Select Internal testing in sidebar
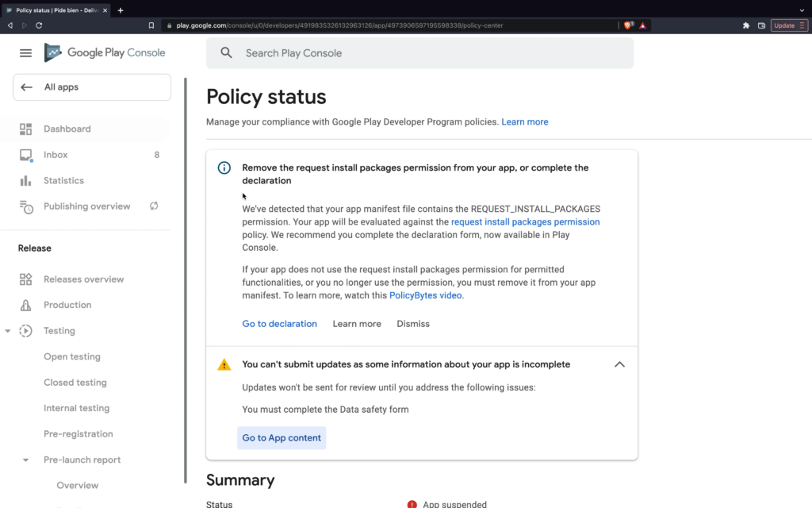Image resolution: width=812 pixels, height=508 pixels. 77,408
